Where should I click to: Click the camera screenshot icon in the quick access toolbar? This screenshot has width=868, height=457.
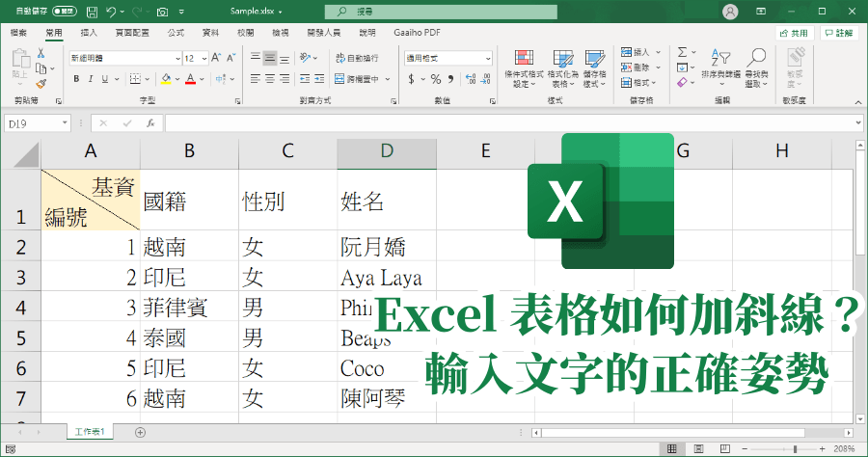[162, 12]
